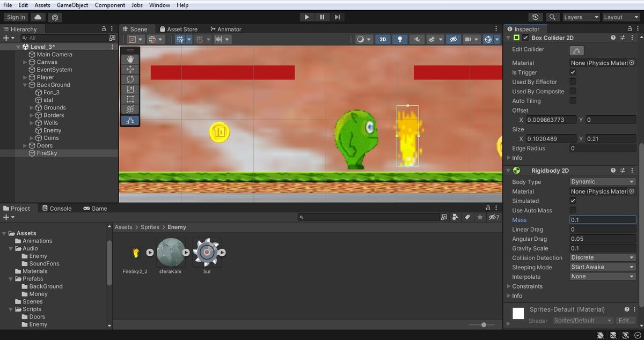Switch to the Console tab
Image resolution: width=644 pixels, height=340 pixels.
point(56,209)
